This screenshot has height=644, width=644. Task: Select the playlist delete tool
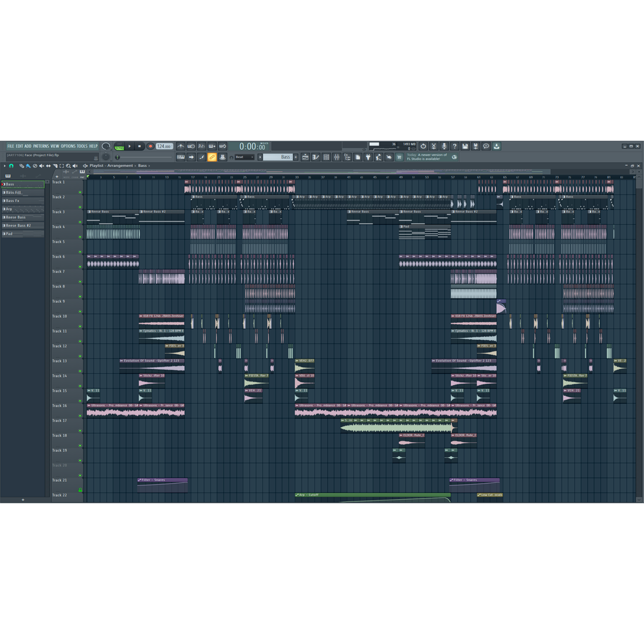(35, 166)
